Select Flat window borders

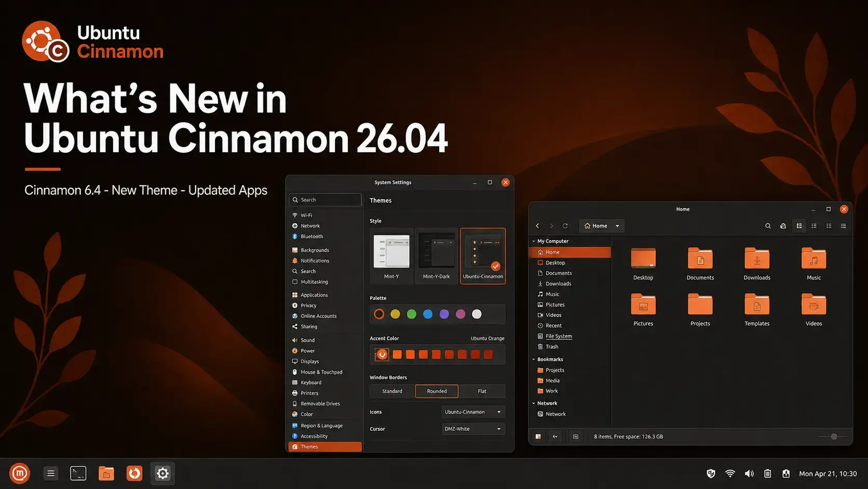click(x=482, y=391)
